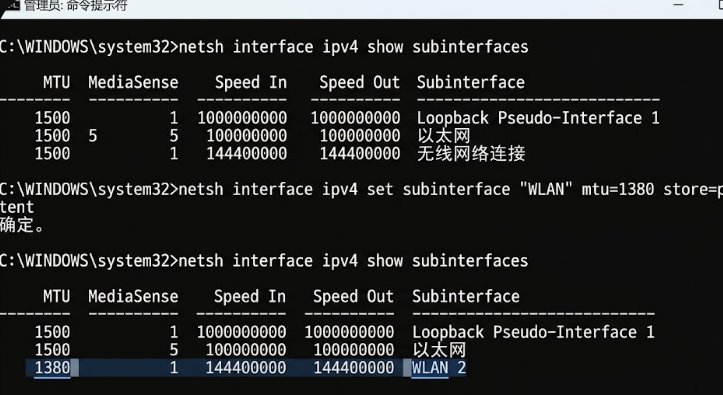Select the highlighted 'WLAN 2' subinterface name
The image size is (723, 395).
(x=439, y=368)
